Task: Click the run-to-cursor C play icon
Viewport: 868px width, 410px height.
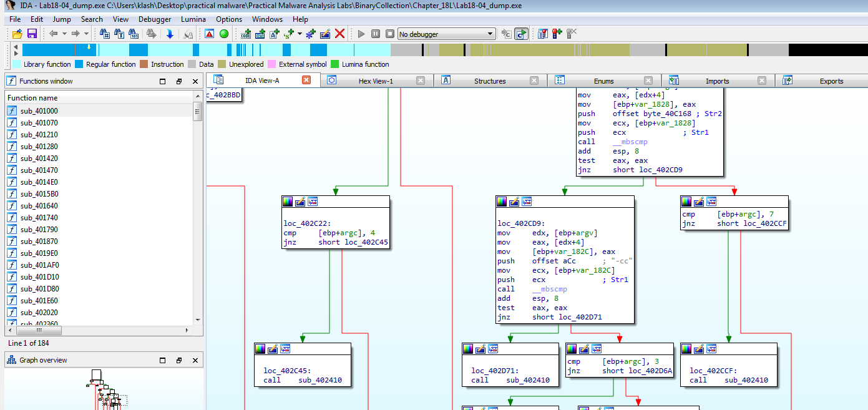Action: tap(522, 34)
